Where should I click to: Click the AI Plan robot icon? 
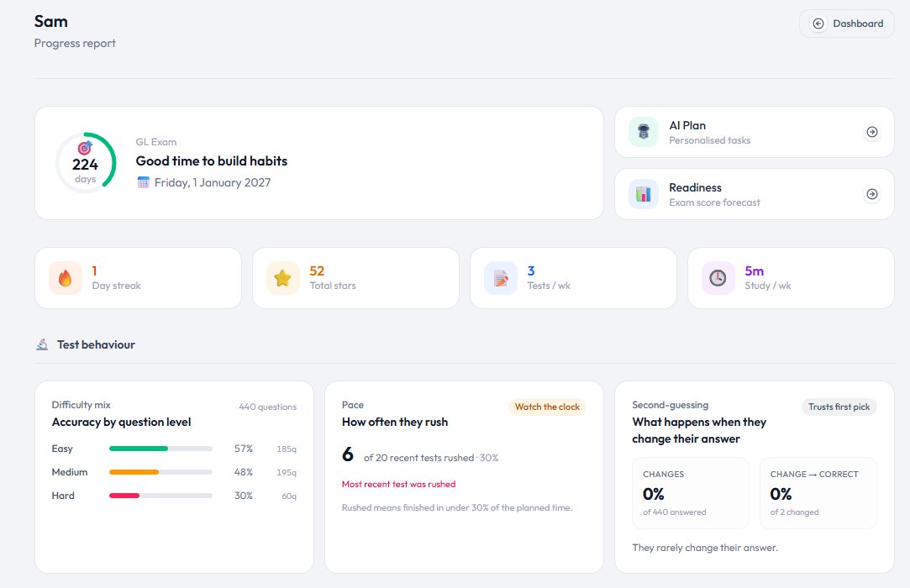click(x=644, y=132)
